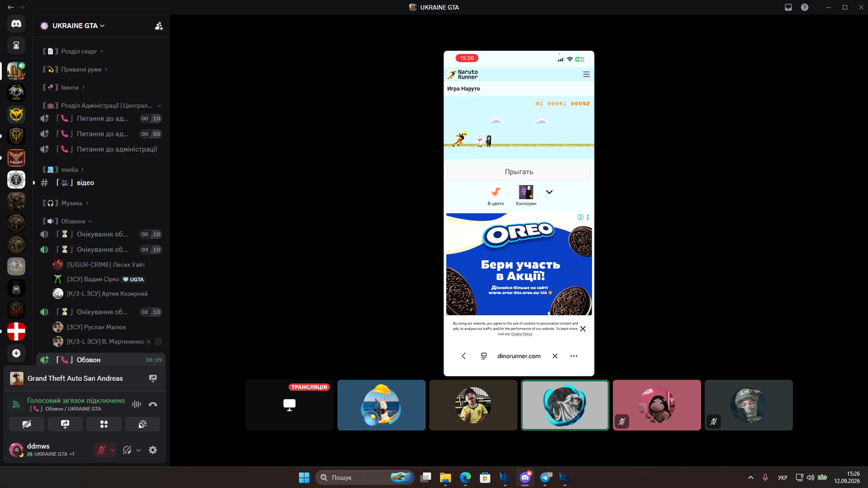Open voice connection details signal icon

coord(16,405)
